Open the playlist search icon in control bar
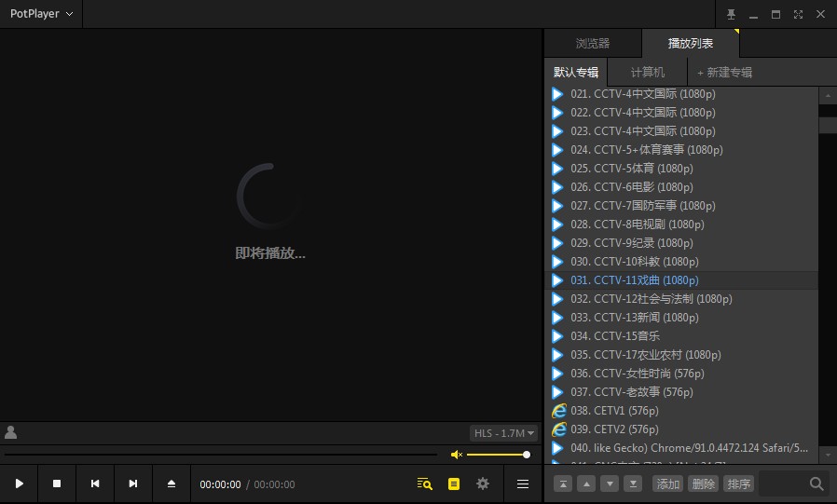Screen dimensions: 837x504 [x=424, y=484]
